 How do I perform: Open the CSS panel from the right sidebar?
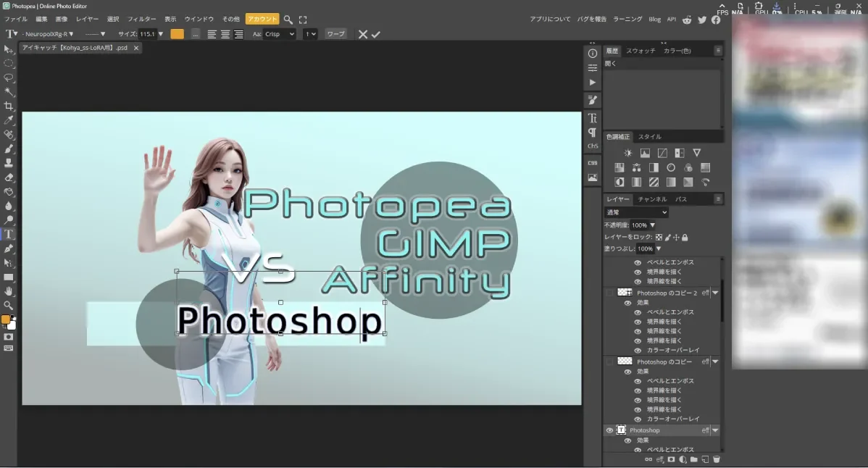(592, 162)
